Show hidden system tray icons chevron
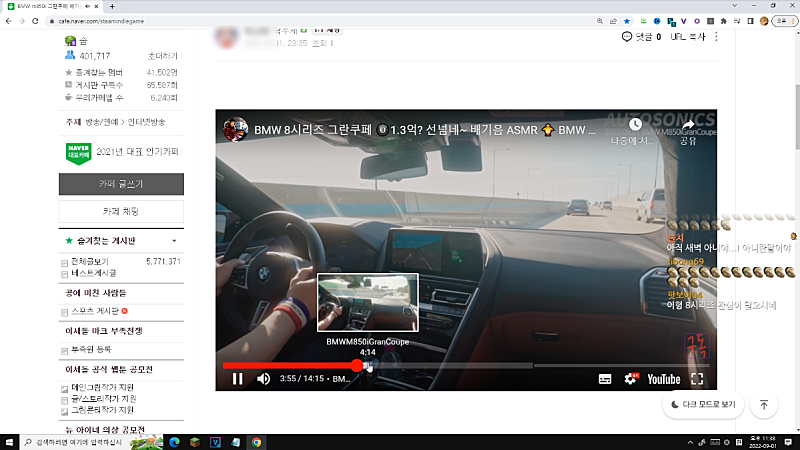Screen dimensions: 800x450 (690, 442)
